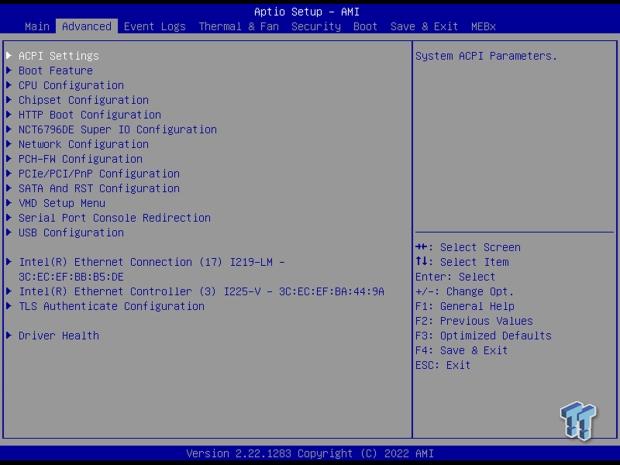The height and width of the screenshot is (465, 620).
Task: Open PCIe/PCI/PnP Configuration submenu
Action: [x=99, y=174]
